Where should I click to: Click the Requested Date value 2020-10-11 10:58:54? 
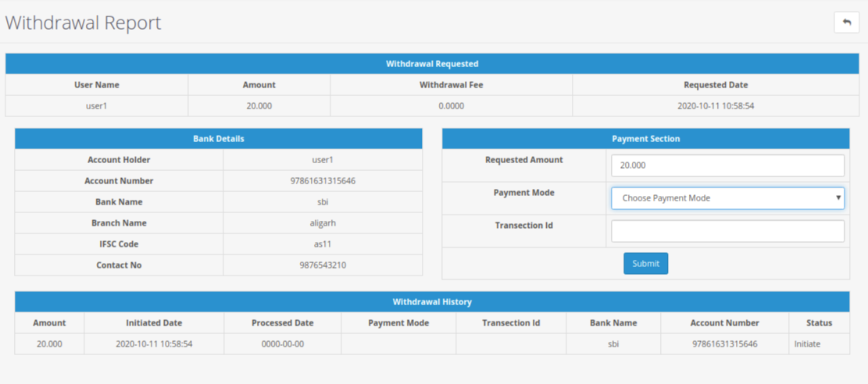point(715,106)
